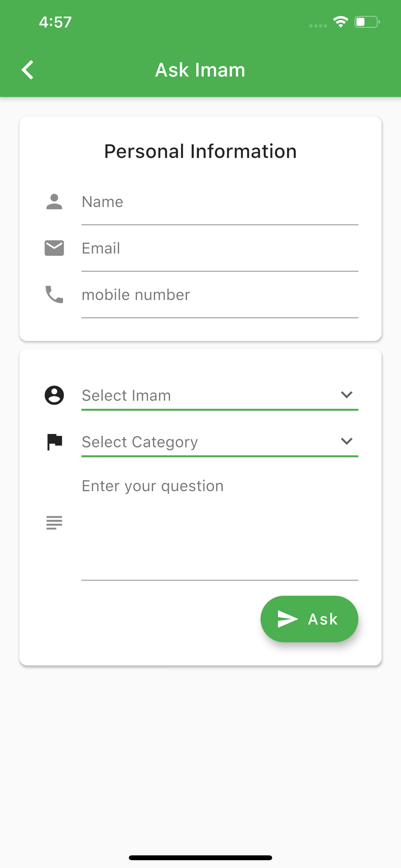The image size is (401, 868).
Task: Click the person icon beside Name
Action: pos(54,202)
